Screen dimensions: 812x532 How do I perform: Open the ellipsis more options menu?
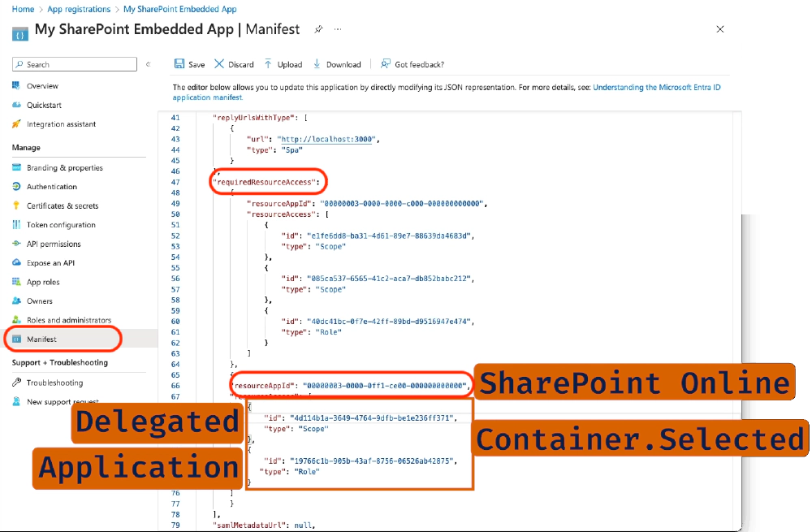coord(338,29)
